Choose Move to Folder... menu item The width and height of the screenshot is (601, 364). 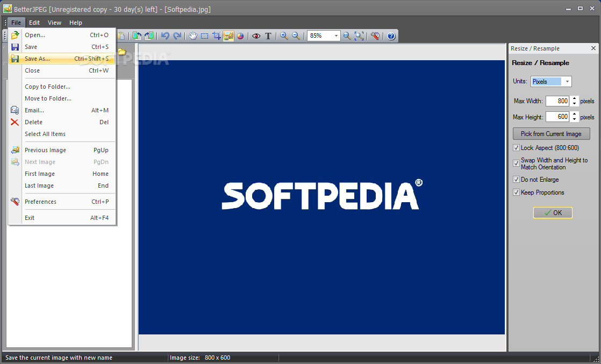tap(62, 98)
